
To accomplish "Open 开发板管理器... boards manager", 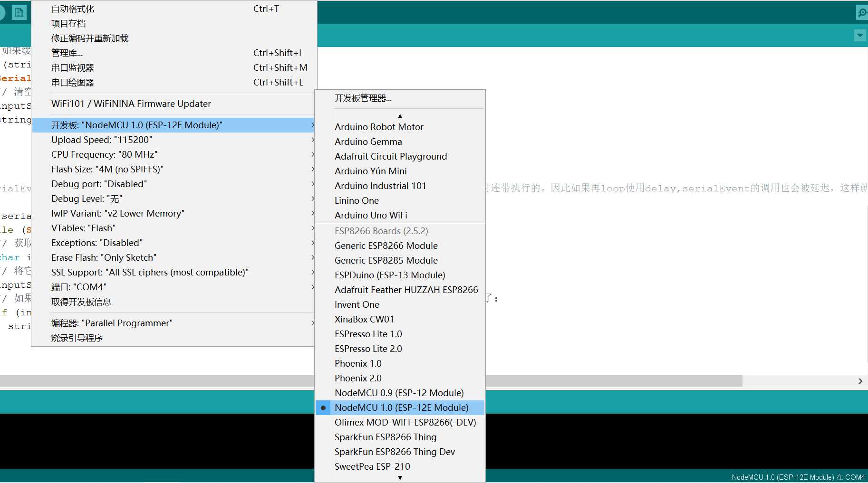I will click(x=400, y=98).
